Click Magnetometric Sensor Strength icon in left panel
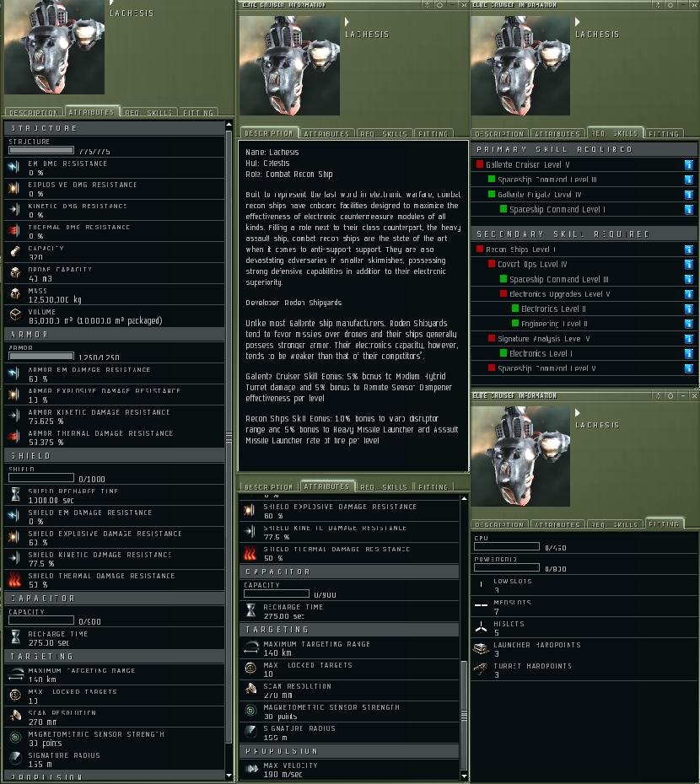Screen dimensions: 700x784 click(15, 737)
